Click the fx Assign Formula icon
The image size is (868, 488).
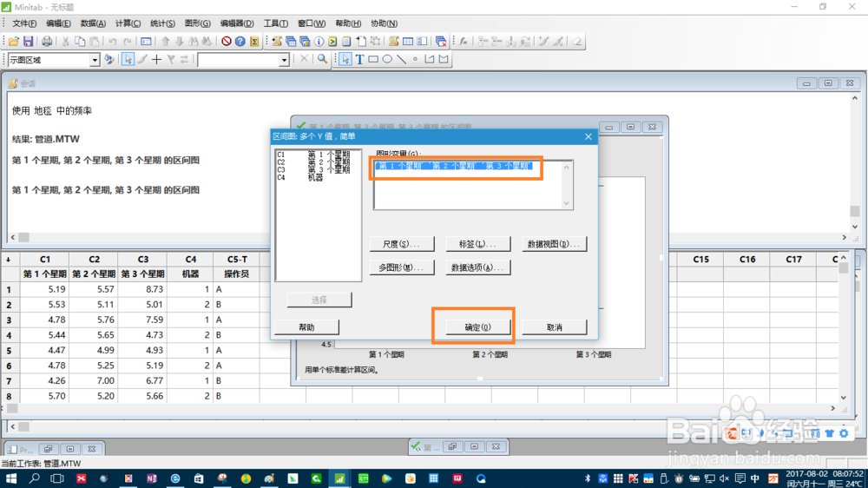[464, 42]
